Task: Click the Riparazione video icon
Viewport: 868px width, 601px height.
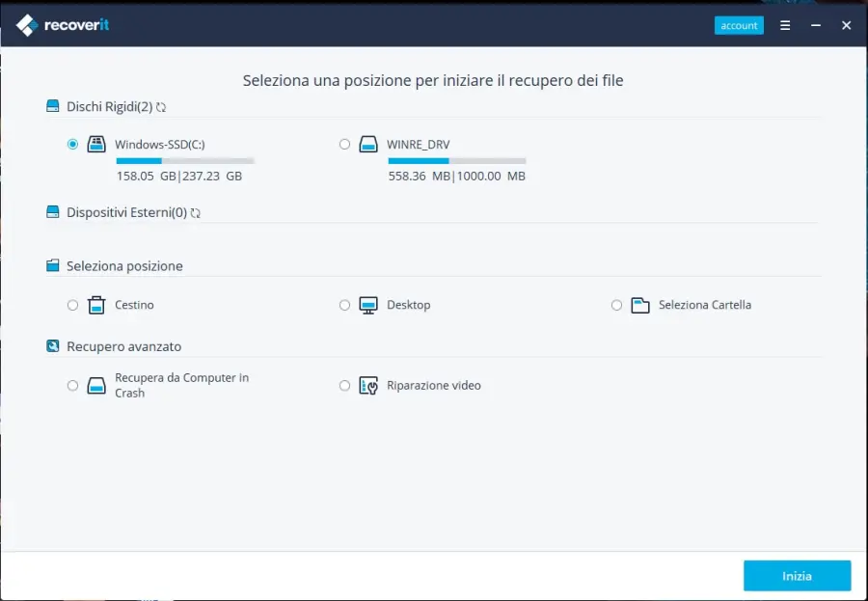Action: (x=368, y=384)
